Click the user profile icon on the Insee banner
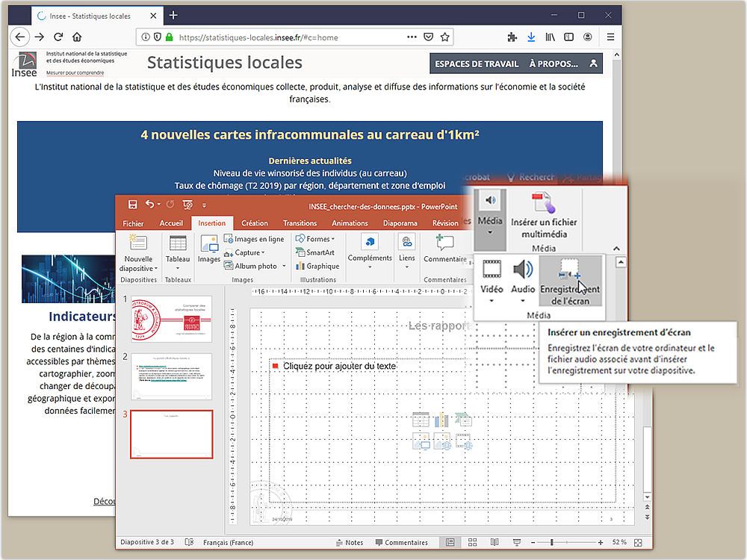The height and width of the screenshot is (560, 747). tap(593, 63)
